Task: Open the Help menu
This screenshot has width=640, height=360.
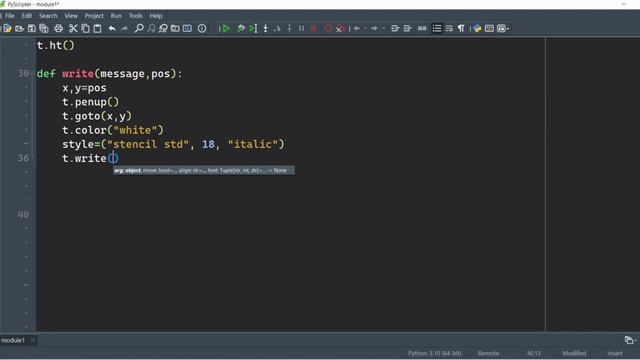Action: click(156, 16)
